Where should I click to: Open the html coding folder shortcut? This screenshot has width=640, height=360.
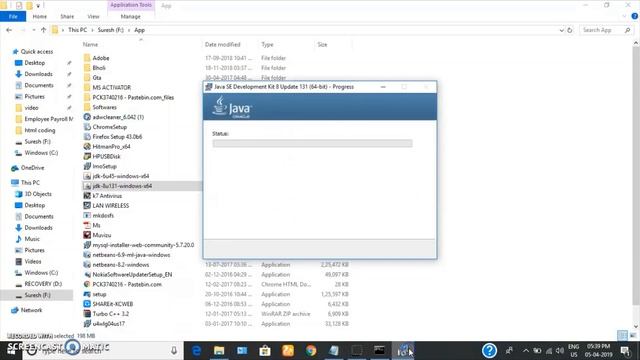click(x=40, y=131)
